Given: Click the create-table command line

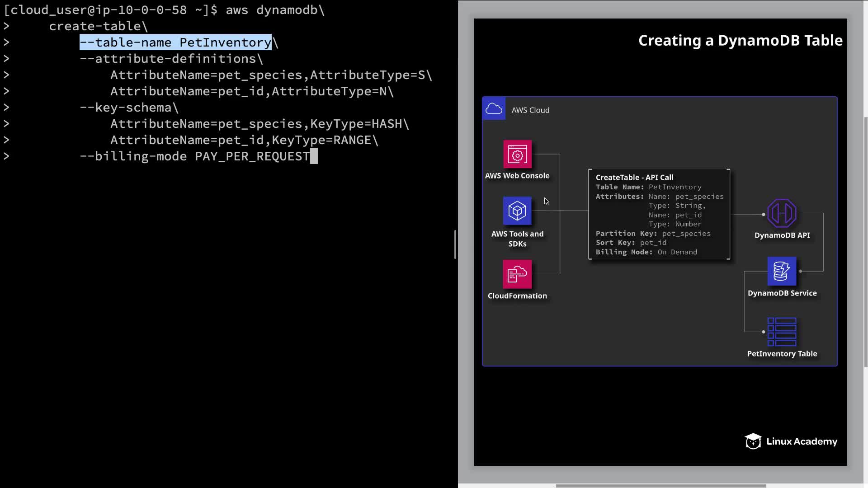Looking at the screenshot, I should click(98, 26).
